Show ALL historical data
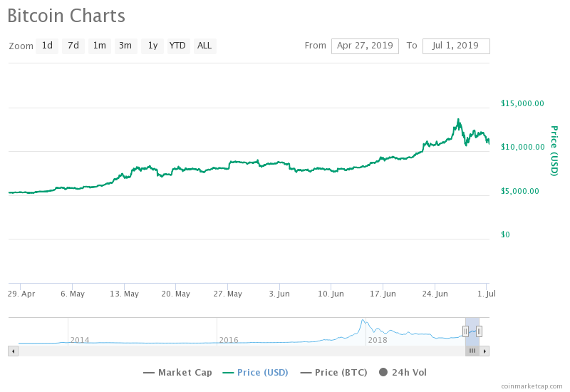Screen dimensions: 570x392 click(204, 46)
